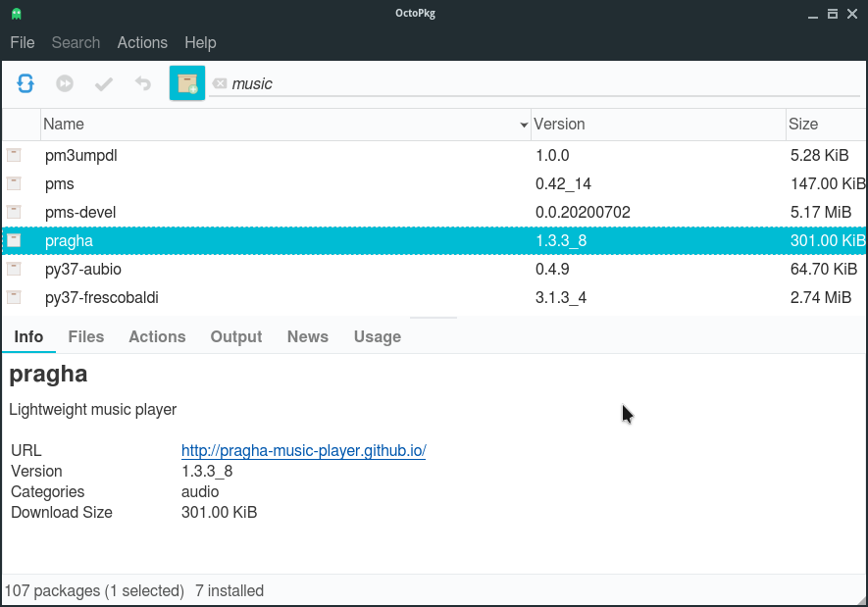The image size is (868, 607).
Task: Switch to the Actions tab
Action: coord(157,336)
